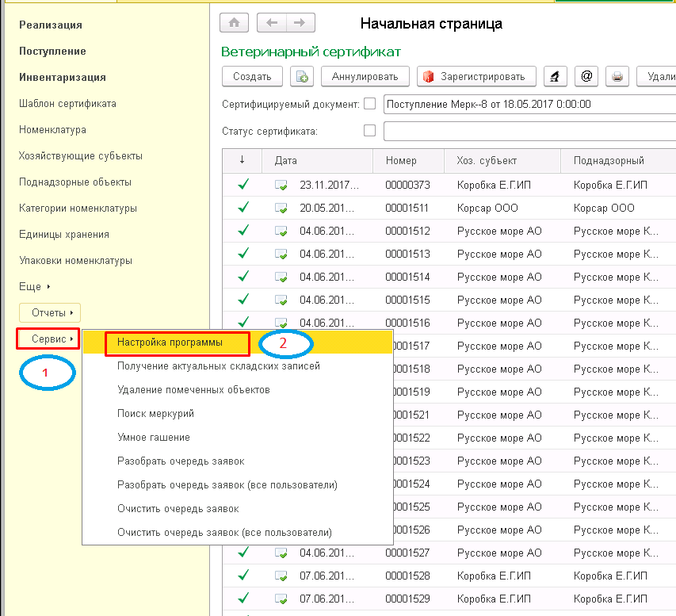Screen dimensions: 676x616
Task: Sort by the Поднадзорный column header
Action: coord(618,160)
